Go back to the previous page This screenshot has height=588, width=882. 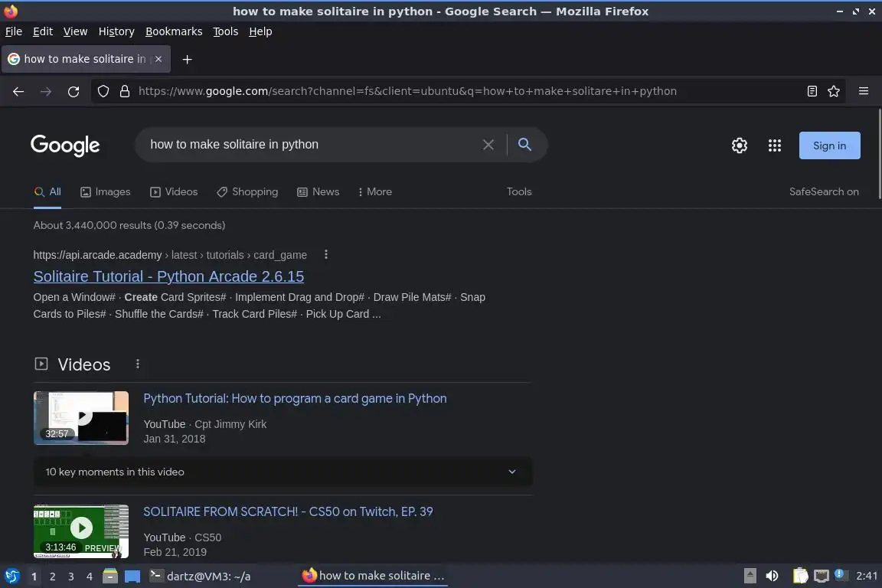click(x=18, y=91)
